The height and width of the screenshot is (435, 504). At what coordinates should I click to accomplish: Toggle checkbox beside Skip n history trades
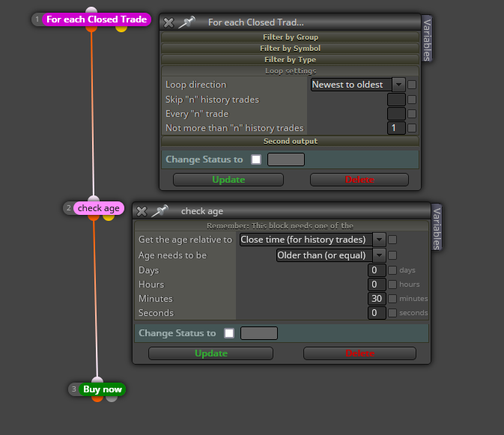[412, 100]
